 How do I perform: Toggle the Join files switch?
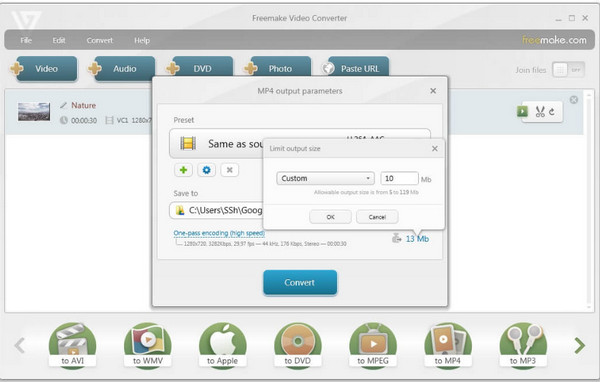coord(568,70)
